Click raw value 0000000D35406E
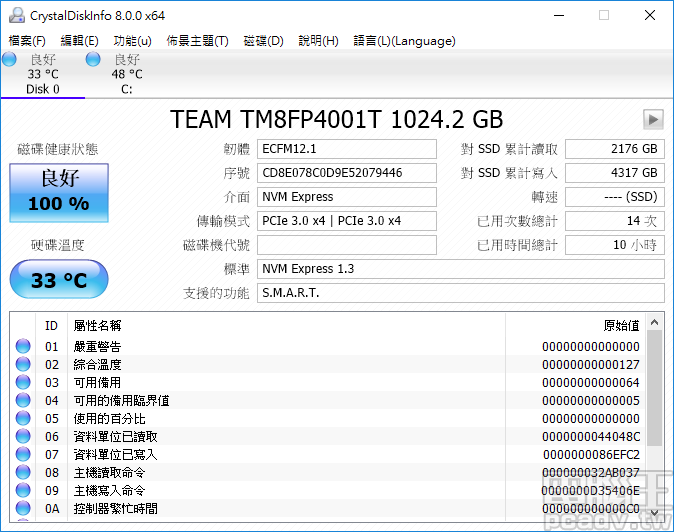The width and height of the screenshot is (674, 532). click(x=591, y=491)
